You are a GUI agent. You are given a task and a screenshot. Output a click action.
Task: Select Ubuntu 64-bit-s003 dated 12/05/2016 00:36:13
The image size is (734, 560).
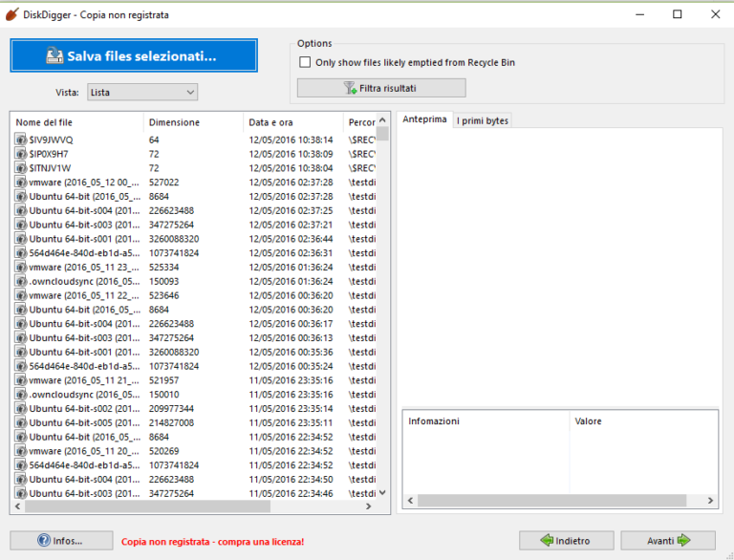pos(84,337)
